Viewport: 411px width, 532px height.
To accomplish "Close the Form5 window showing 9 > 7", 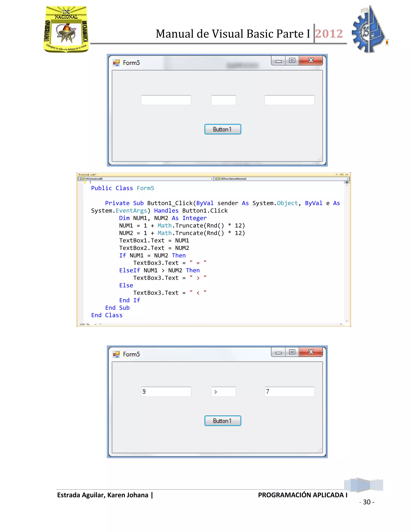I will coord(311,352).
